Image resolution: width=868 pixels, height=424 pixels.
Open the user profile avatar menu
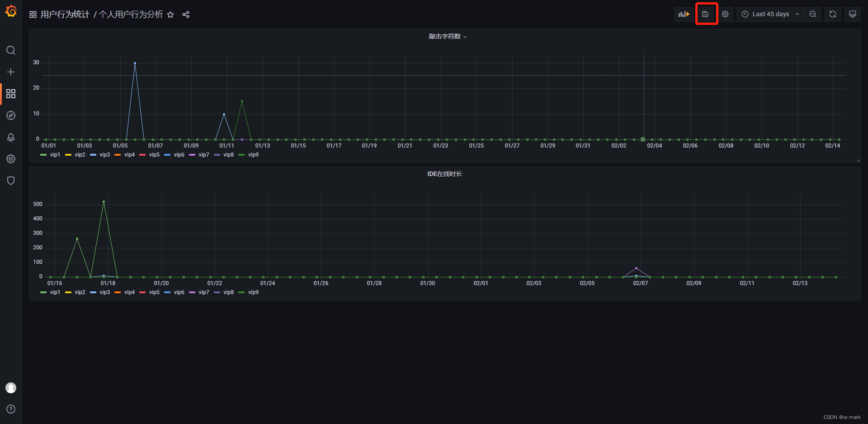[11, 387]
